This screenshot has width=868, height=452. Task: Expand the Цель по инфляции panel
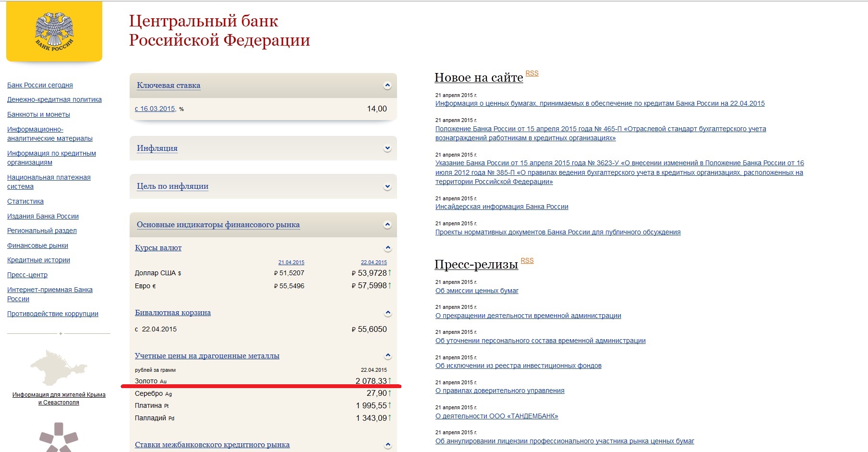click(x=387, y=187)
